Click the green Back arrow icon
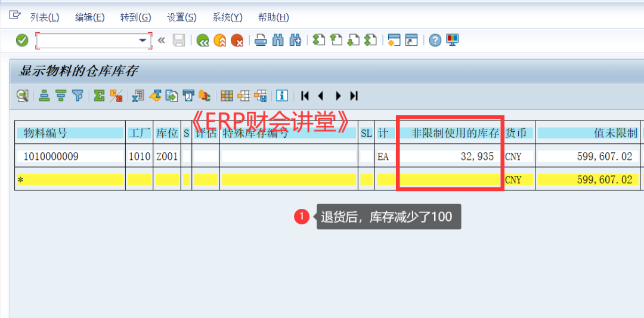Image resolution: width=644 pixels, height=318 pixels. coord(203,41)
